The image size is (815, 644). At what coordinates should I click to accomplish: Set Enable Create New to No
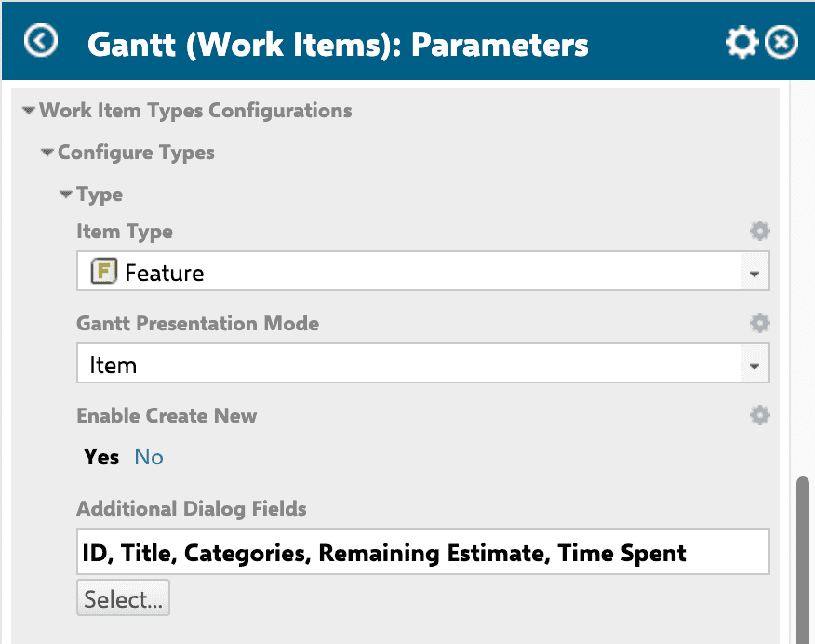tap(149, 457)
